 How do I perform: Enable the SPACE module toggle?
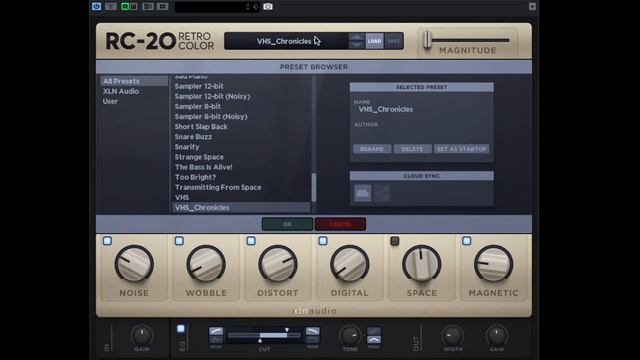pos(395,241)
